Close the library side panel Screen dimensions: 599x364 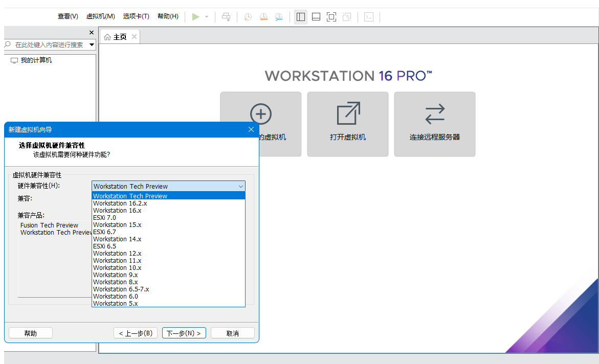[x=91, y=33]
